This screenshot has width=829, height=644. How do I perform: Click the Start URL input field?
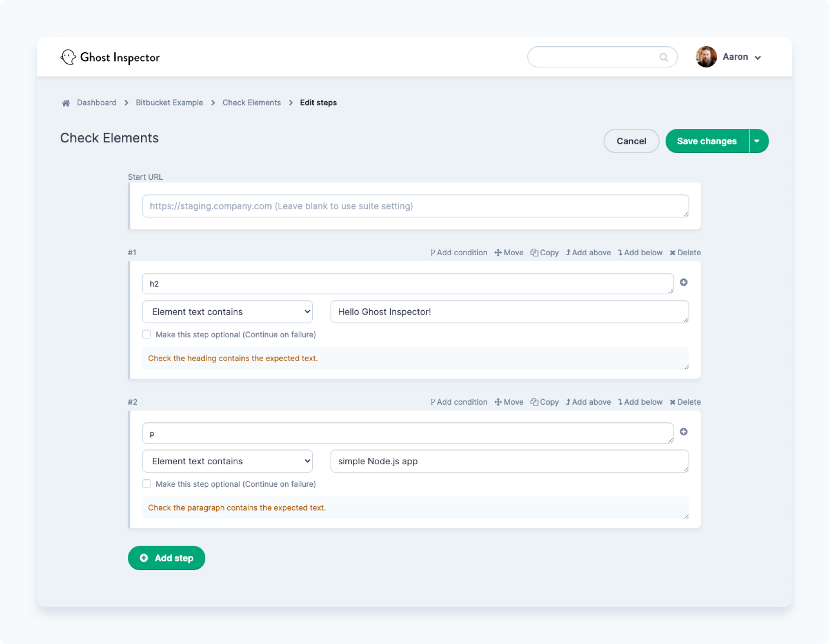[x=415, y=206]
